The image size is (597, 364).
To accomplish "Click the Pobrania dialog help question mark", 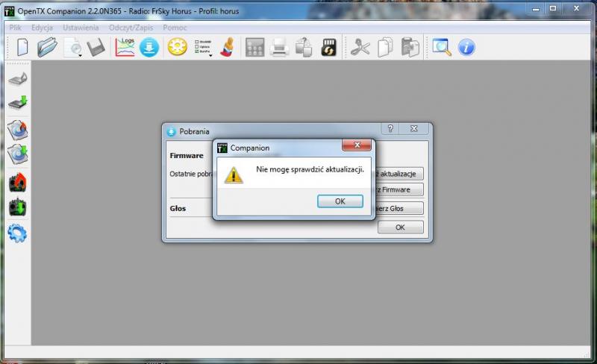I will pos(390,129).
